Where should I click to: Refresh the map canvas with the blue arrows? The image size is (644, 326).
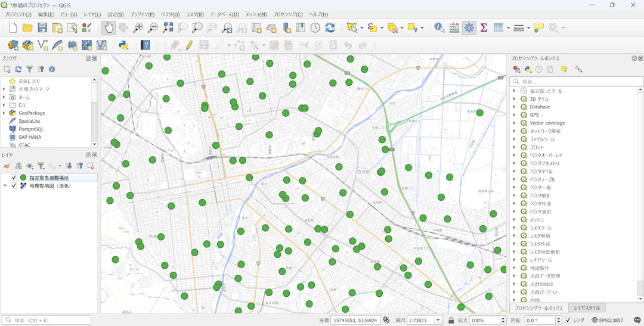pos(330,27)
